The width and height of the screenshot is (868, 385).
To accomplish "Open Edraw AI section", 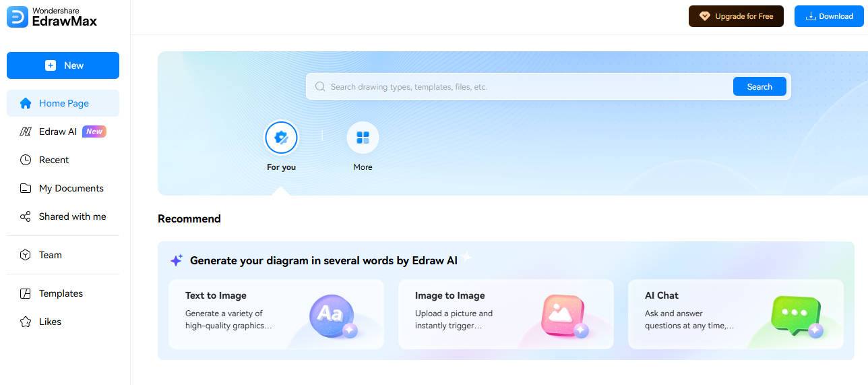I will point(63,131).
